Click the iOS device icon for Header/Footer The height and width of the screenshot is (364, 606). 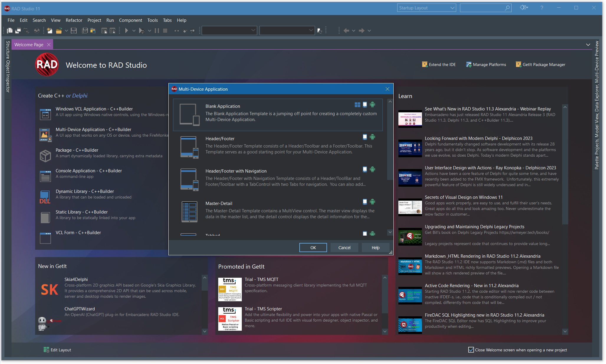click(365, 137)
